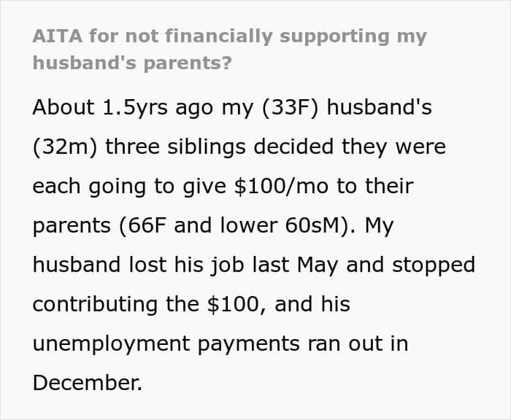
Task: Click the word "financially" in the title
Action: click(219, 36)
